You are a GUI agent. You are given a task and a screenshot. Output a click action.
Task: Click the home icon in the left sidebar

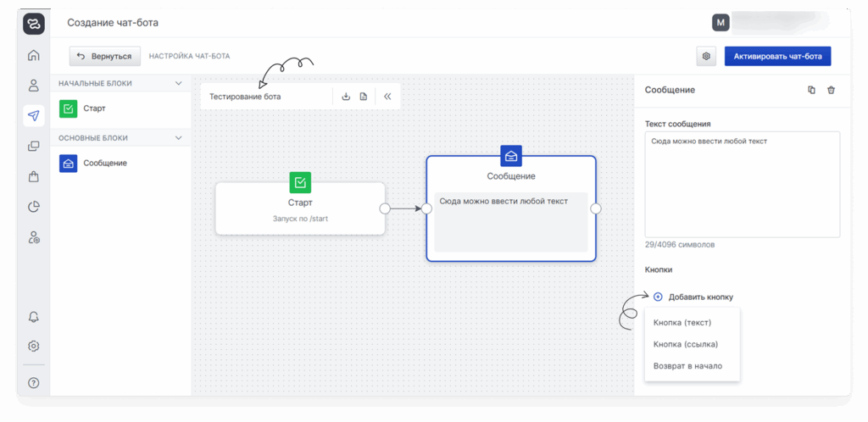pyautogui.click(x=33, y=56)
